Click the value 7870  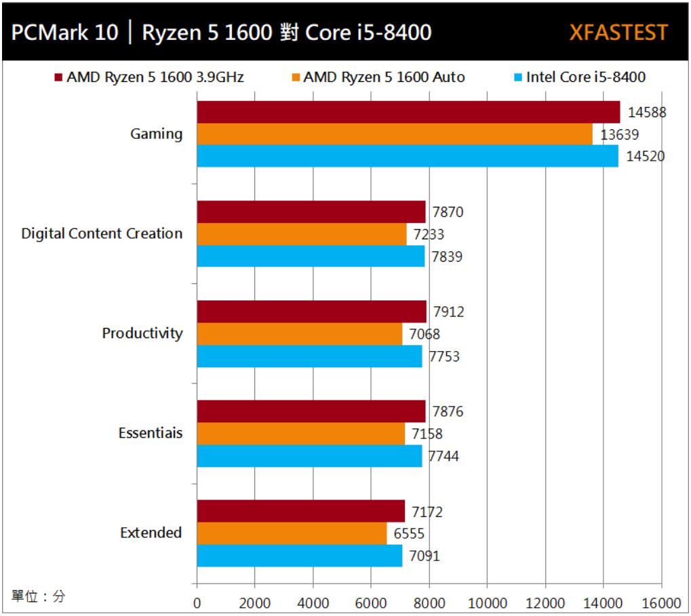[448, 212]
